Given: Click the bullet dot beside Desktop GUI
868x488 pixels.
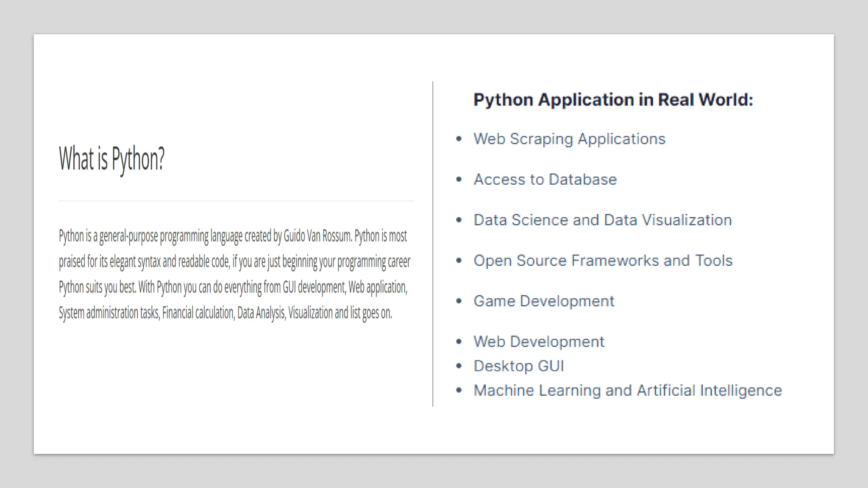Looking at the screenshot, I should [x=459, y=366].
